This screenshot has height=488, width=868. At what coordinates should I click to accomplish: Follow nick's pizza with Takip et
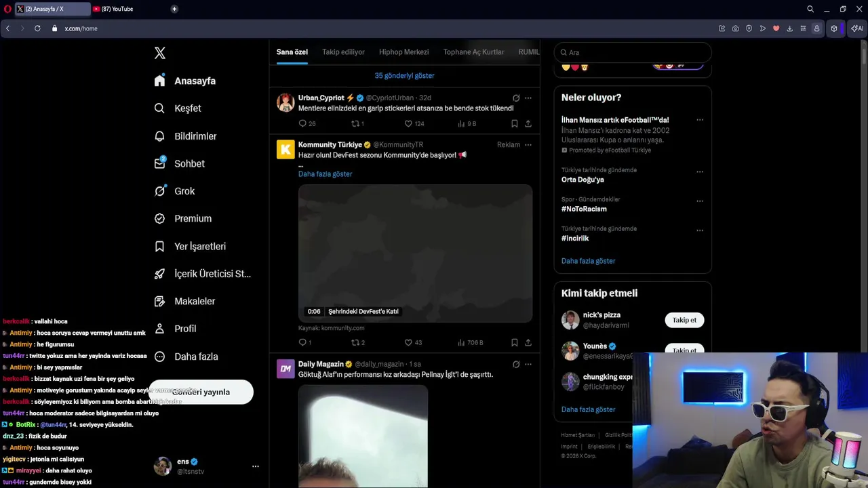[x=684, y=320]
